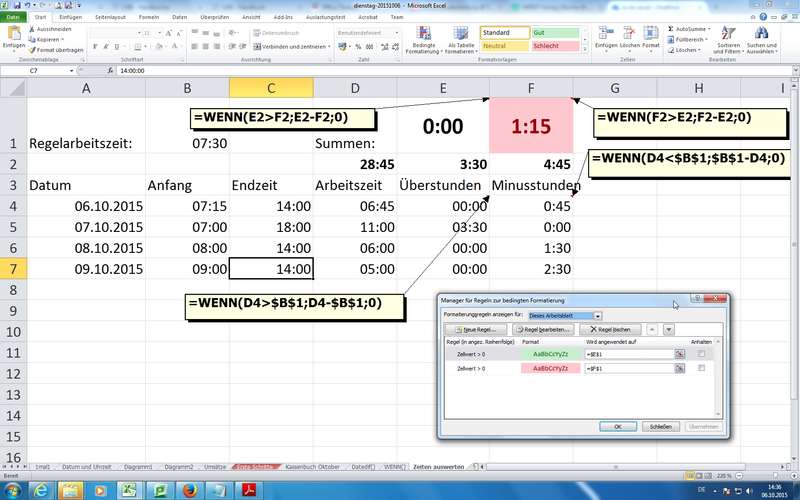Toggle Verbinden und zentrieren
This screenshot has width=800, height=500.
tap(290, 46)
